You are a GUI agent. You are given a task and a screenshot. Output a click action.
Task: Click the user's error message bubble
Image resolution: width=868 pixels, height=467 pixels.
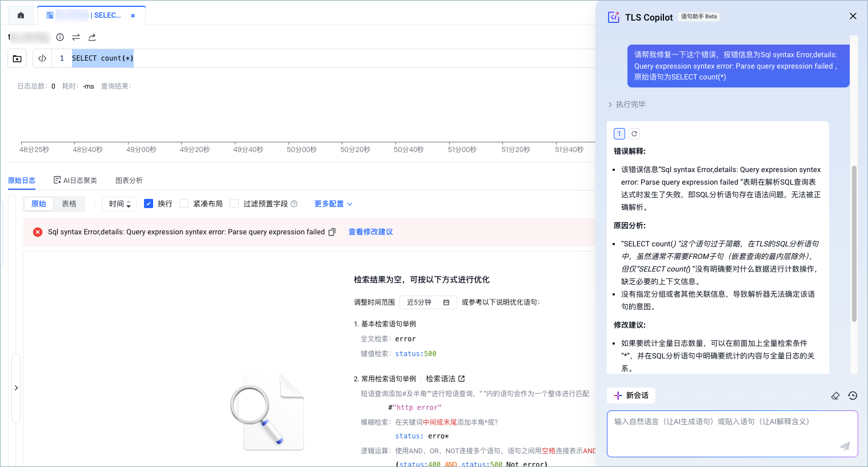[x=738, y=66]
